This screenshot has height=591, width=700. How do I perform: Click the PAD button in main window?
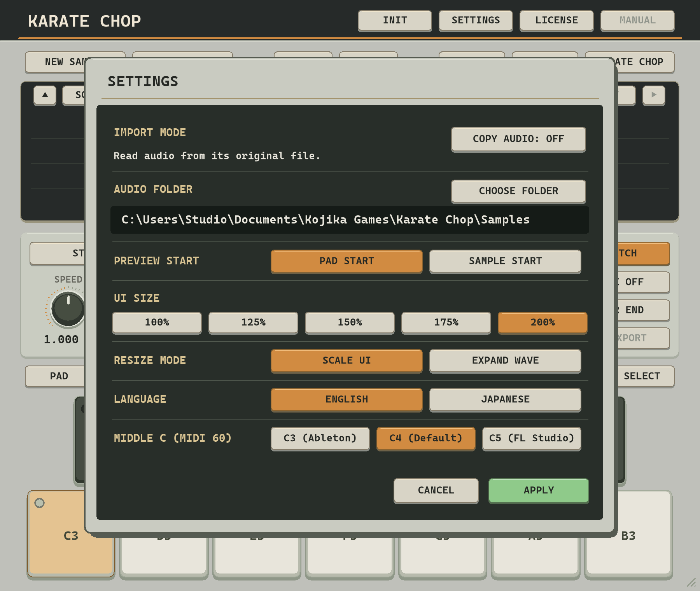pyautogui.click(x=55, y=376)
